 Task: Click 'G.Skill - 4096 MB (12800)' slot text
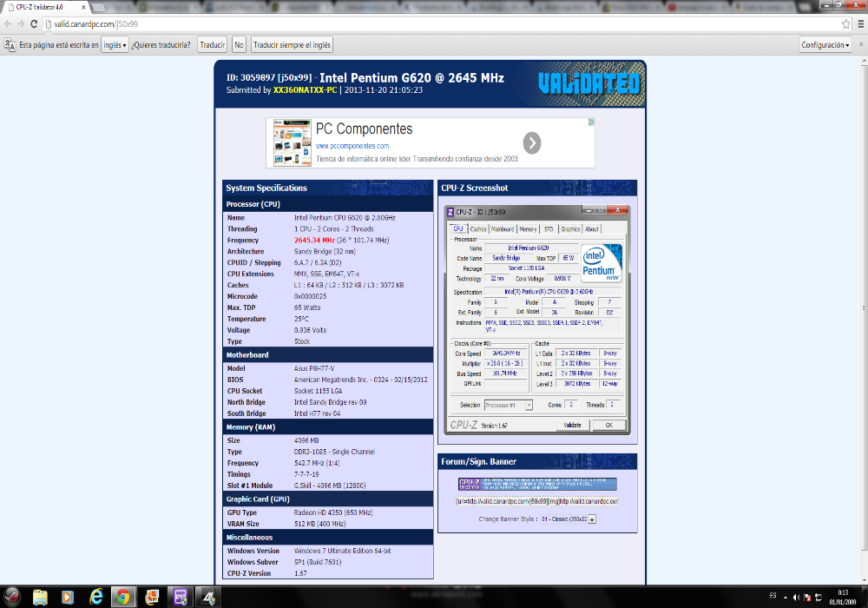330,486
